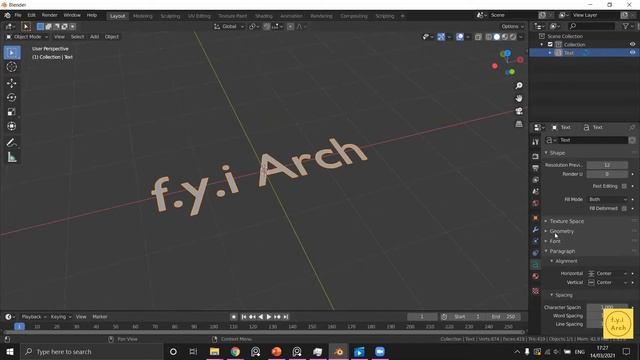The height and width of the screenshot is (360, 640).
Task: Pick the Annotate pencil tool
Action: click(11, 142)
